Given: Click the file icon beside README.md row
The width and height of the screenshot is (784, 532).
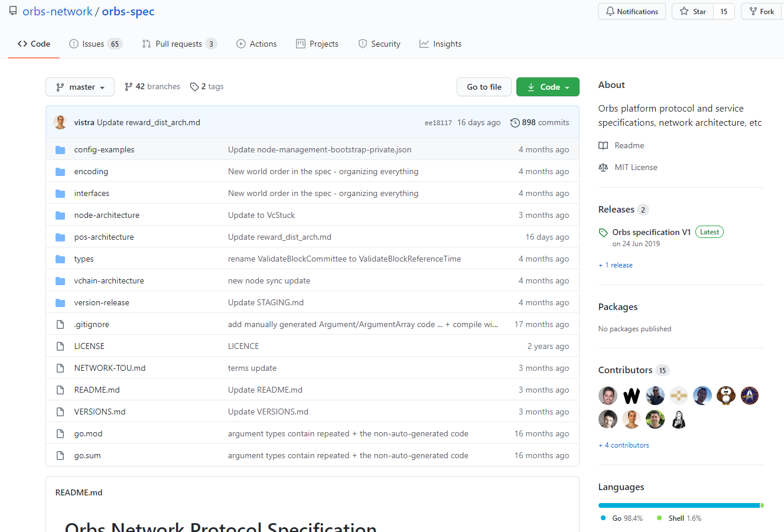Looking at the screenshot, I should pyautogui.click(x=60, y=390).
